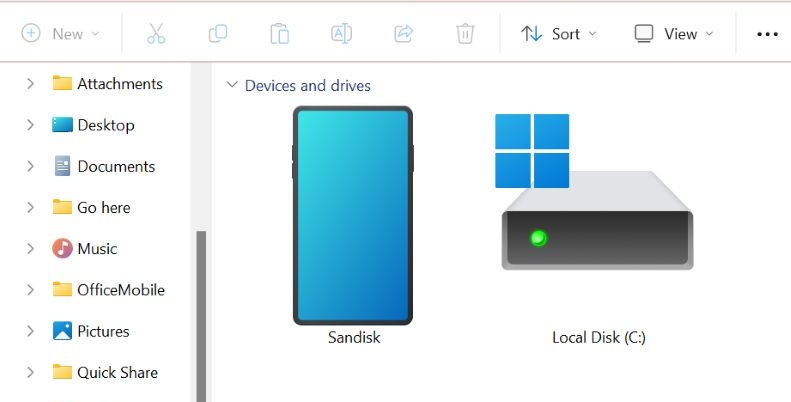Click the Attachments folder icon
Screen dimensions: 791x402
[x=62, y=83]
